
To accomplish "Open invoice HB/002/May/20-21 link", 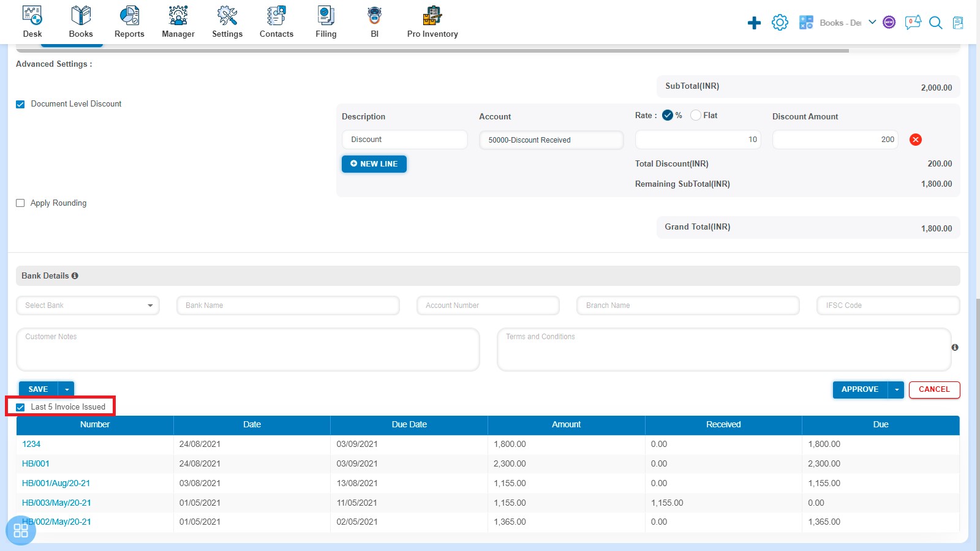I will (56, 522).
